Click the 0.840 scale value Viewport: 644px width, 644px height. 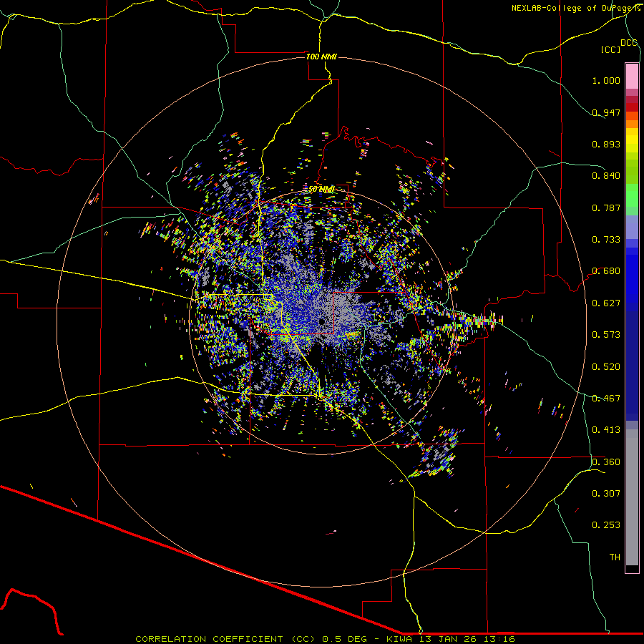[x=606, y=176]
